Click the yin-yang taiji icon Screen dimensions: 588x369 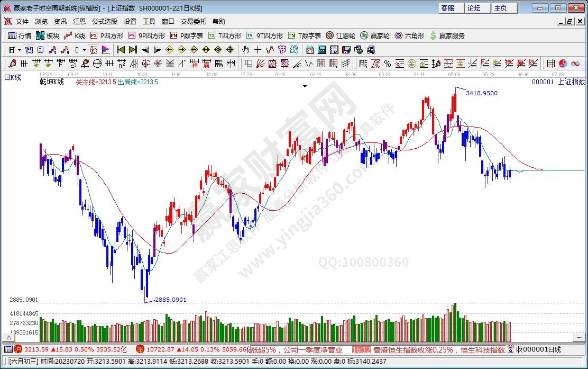pyautogui.click(x=563, y=64)
